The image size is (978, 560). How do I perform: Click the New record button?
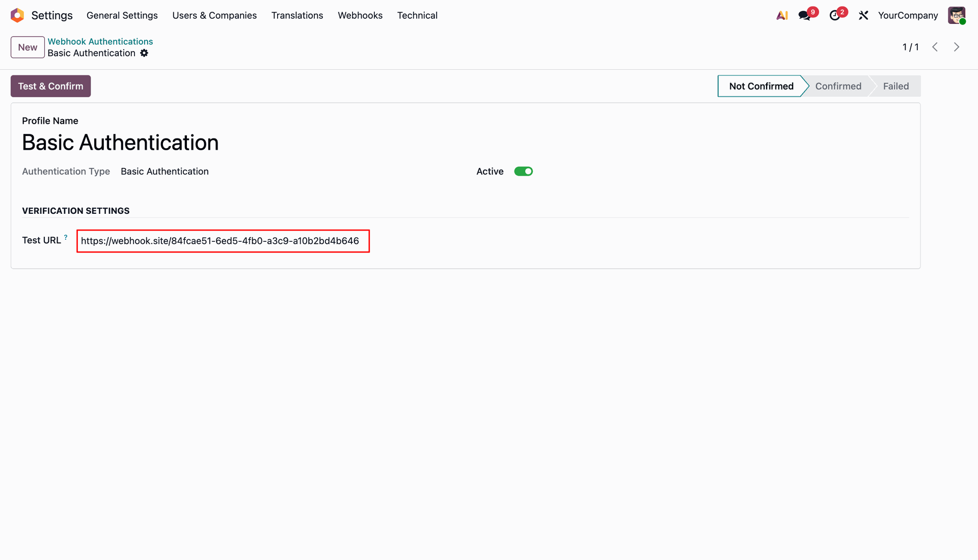point(28,47)
